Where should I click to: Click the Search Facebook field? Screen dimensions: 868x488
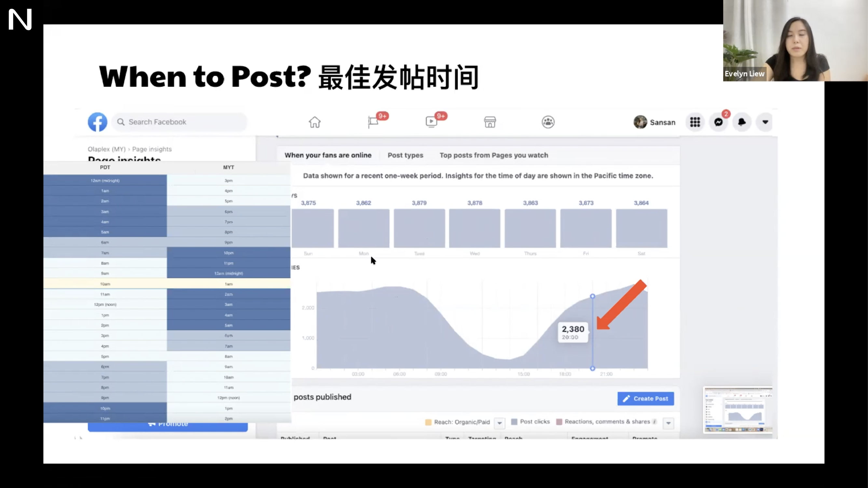pos(180,122)
